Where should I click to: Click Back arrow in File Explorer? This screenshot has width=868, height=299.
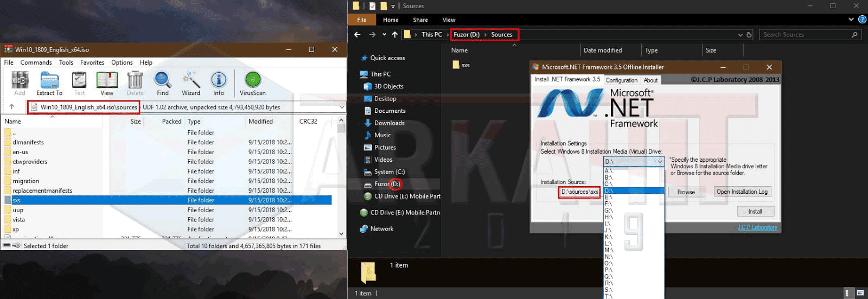357,35
